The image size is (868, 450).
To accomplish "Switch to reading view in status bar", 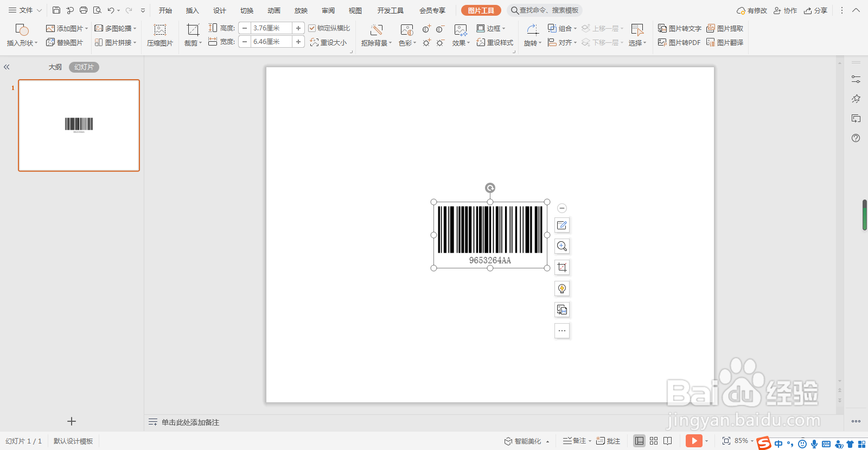I will pos(668,441).
